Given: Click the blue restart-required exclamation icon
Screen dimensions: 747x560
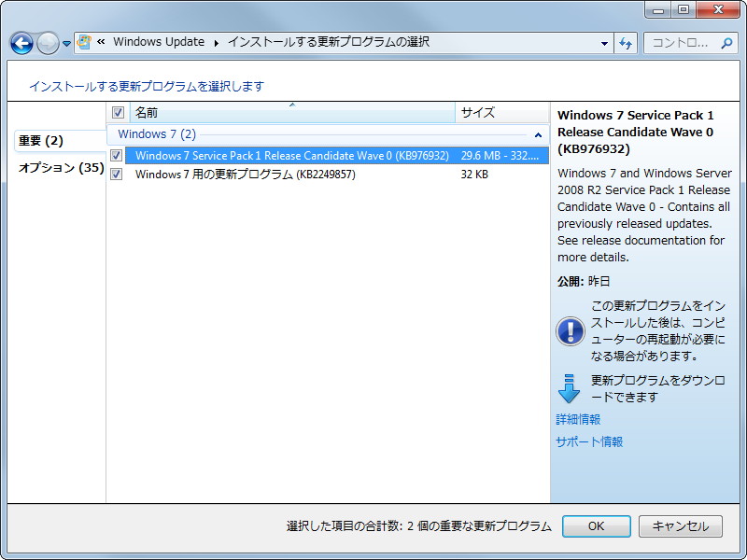Looking at the screenshot, I should coord(570,331).
